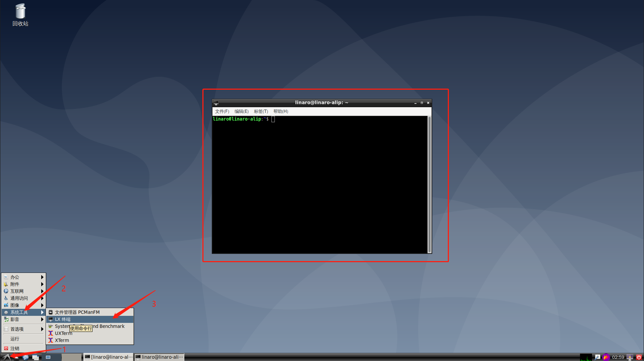The width and height of the screenshot is (644, 361).
Task: Open the terminal 标签(T) menu
Action: (261, 111)
